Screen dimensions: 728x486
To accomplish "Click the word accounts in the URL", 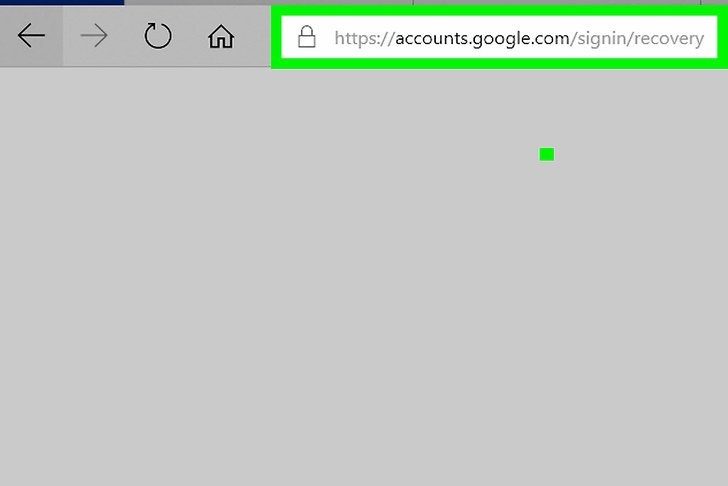I will point(431,38).
